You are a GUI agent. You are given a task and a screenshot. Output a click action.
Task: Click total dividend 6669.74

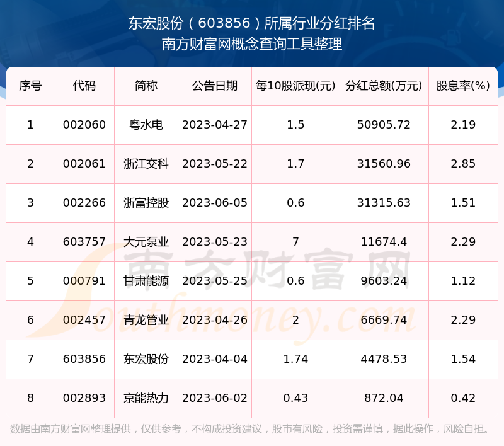[x=384, y=320]
